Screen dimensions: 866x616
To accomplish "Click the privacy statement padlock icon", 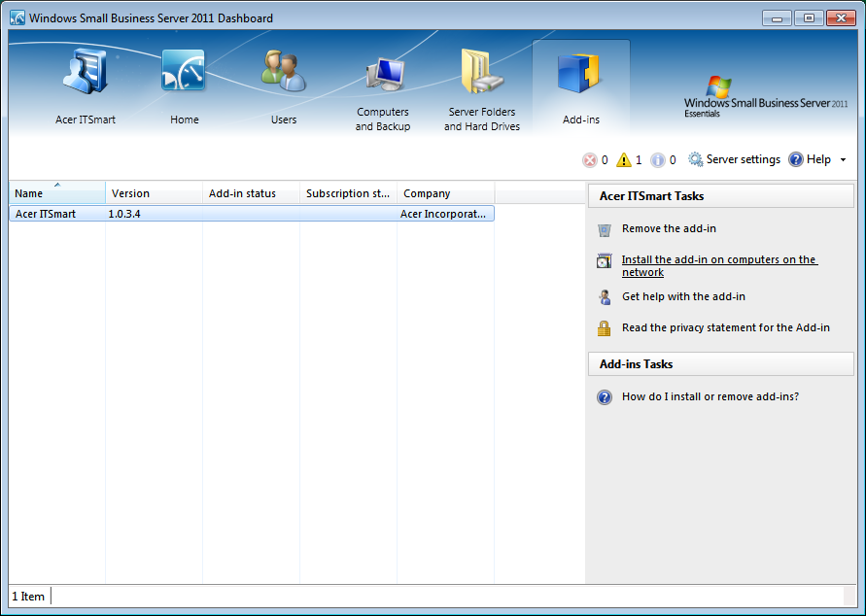I will (605, 328).
